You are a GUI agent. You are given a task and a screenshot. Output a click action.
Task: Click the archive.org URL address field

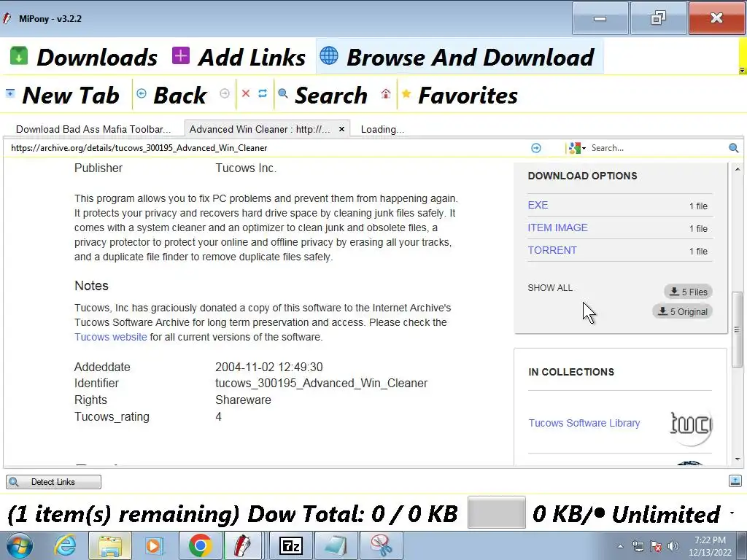(267, 148)
